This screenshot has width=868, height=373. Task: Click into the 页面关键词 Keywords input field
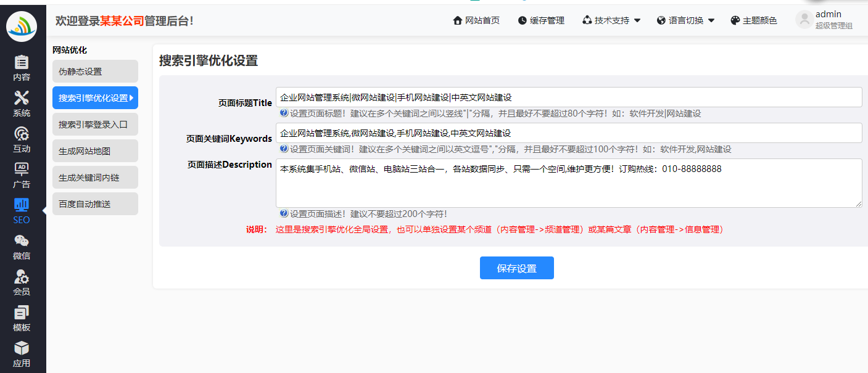[568, 133]
